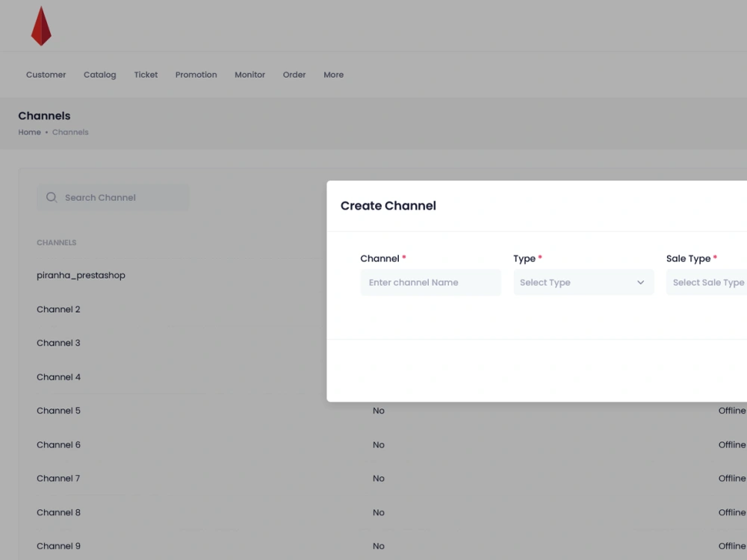Viewport: 747px width, 560px height.
Task: Select the Ticket menu item
Action: [146, 75]
